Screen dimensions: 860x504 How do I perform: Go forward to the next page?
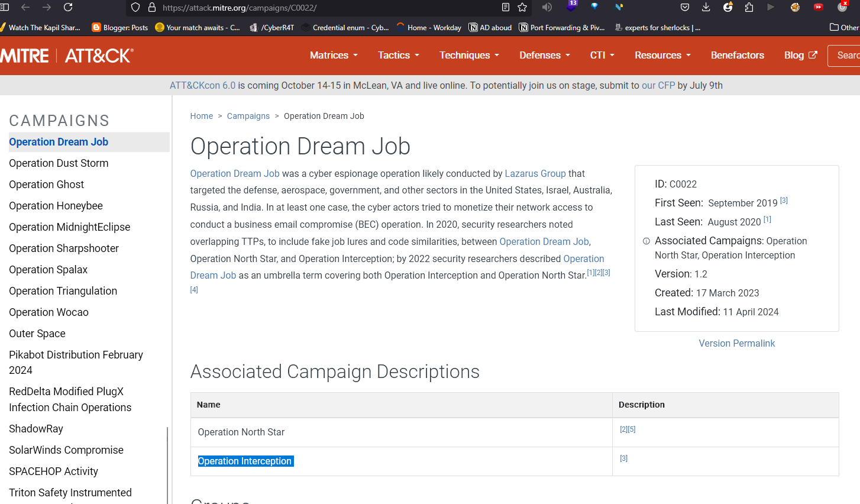[x=47, y=7]
